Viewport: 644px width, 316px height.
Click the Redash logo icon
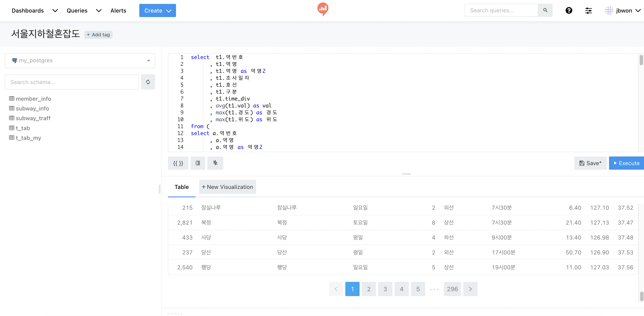(x=323, y=9)
